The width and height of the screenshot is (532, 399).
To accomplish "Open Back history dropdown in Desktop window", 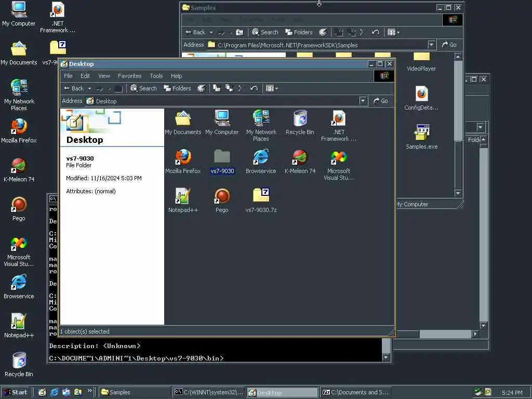I will click(x=89, y=88).
